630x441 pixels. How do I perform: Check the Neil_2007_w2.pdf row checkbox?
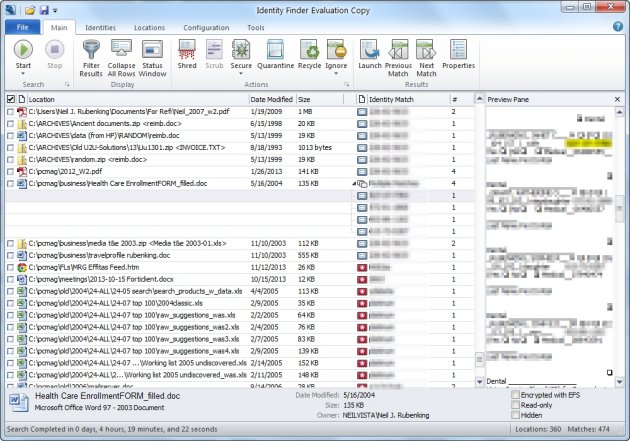coord(10,112)
